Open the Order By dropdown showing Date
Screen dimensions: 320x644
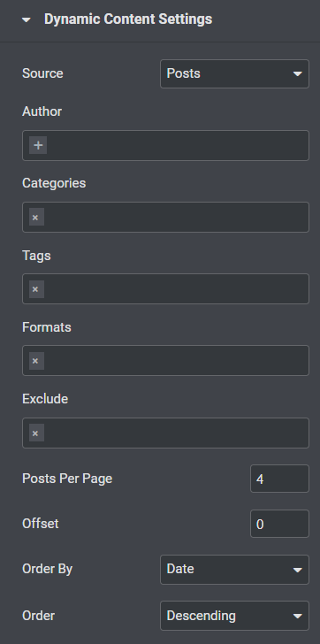[234, 570]
